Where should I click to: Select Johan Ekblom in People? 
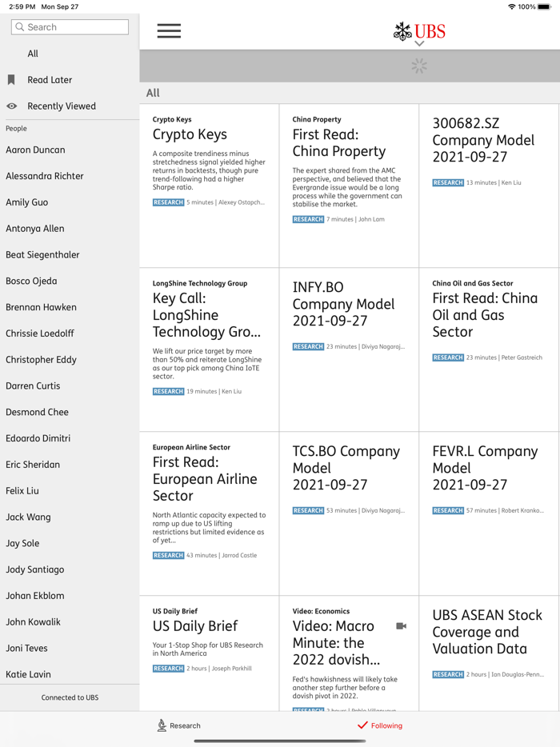click(34, 595)
